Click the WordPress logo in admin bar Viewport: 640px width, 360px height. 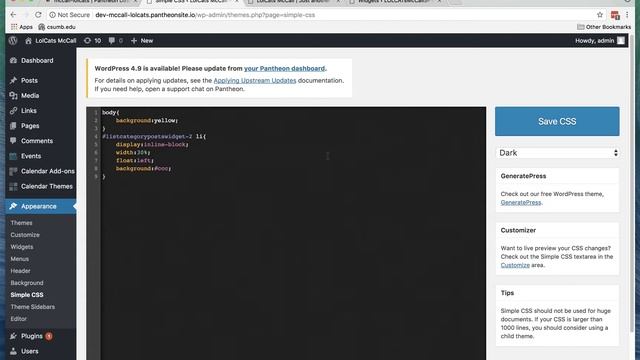[x=13, y=40]
